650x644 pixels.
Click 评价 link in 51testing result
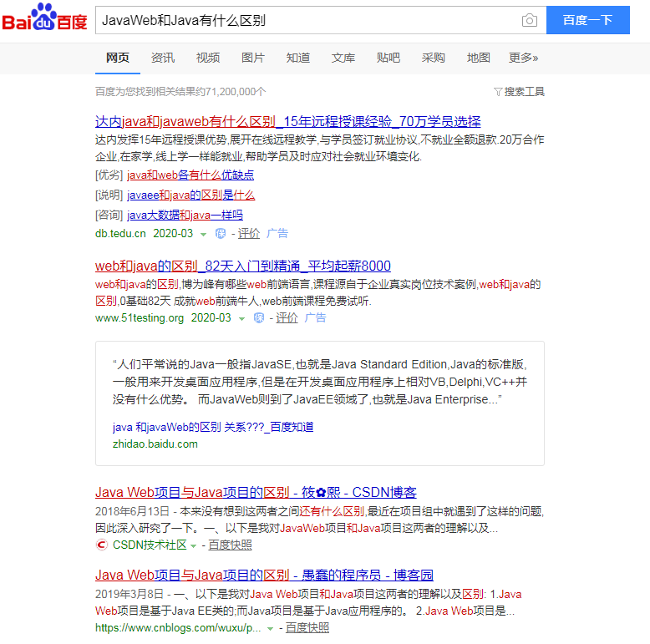pyautogui.click(x=287, y=318)
